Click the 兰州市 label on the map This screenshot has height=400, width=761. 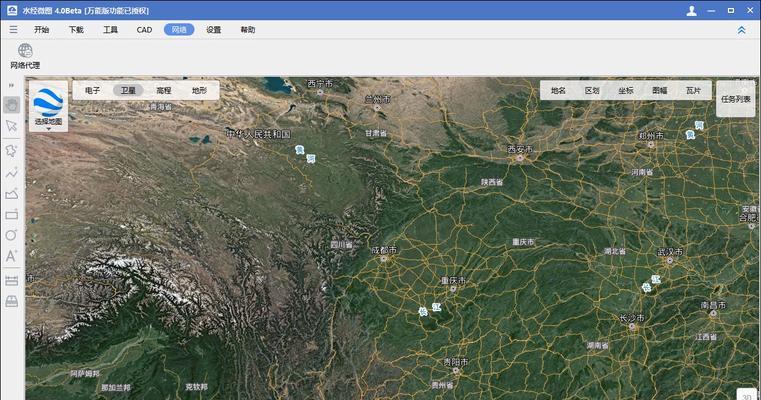[378, 99]
